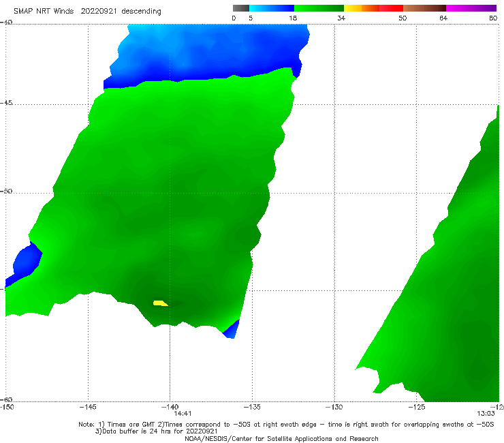
Task: Click the date "20220921" in the title
Action: pyautogui.click(x=98, y=12)
